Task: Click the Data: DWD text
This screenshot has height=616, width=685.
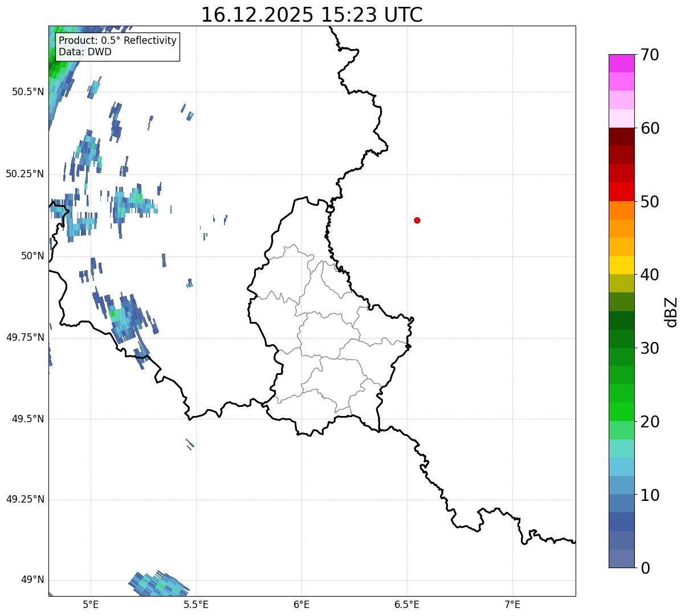Action: point(85,52)
